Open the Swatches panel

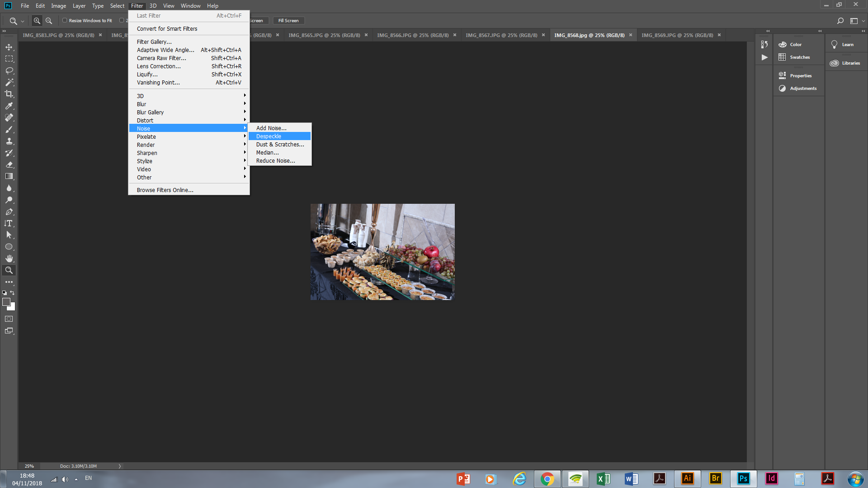pos(799,57)
